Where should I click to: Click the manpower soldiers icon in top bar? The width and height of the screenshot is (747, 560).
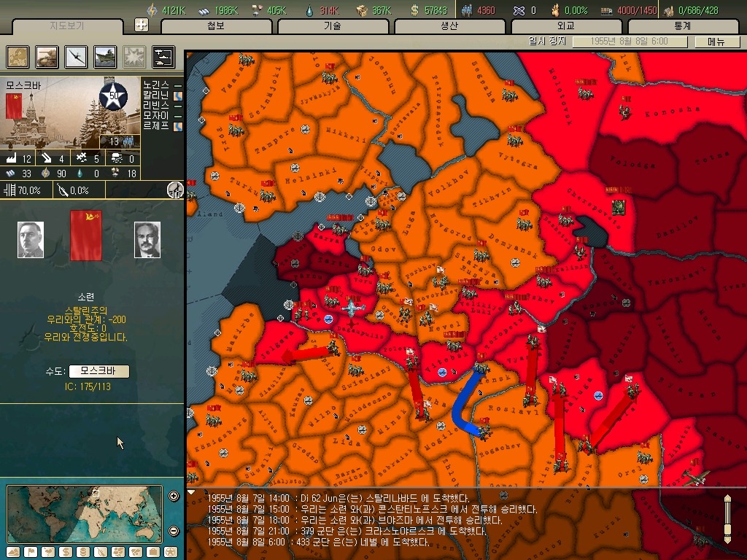tap(467, 10)
